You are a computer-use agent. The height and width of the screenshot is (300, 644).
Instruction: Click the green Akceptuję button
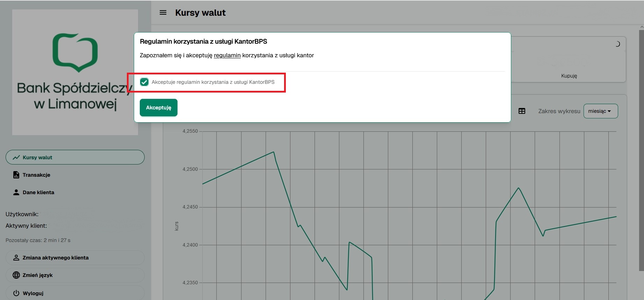[159, 108]
